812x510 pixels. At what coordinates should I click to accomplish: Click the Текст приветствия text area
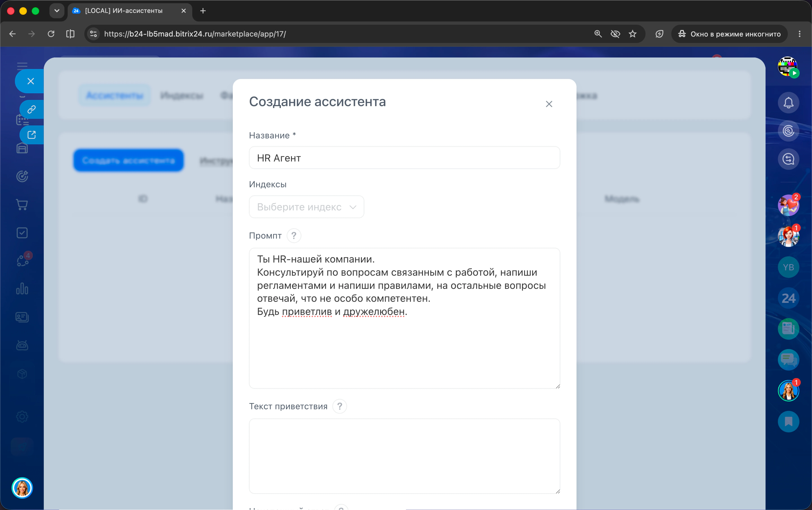point(404,456)
